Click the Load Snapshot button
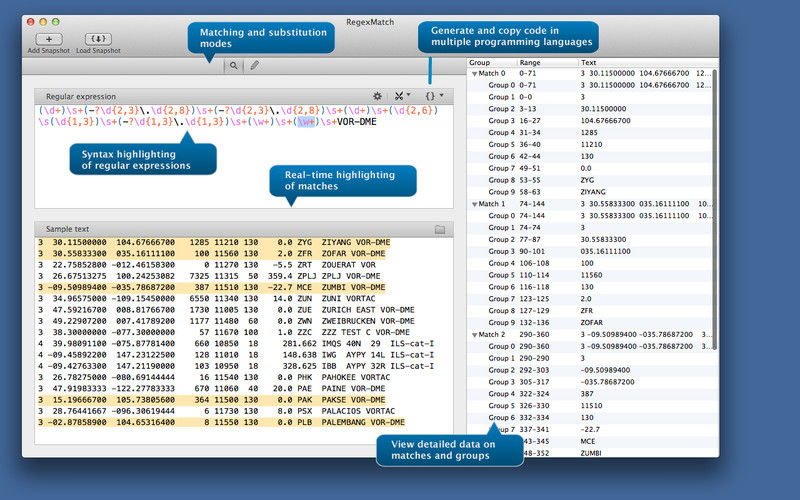 coord(98,39)
